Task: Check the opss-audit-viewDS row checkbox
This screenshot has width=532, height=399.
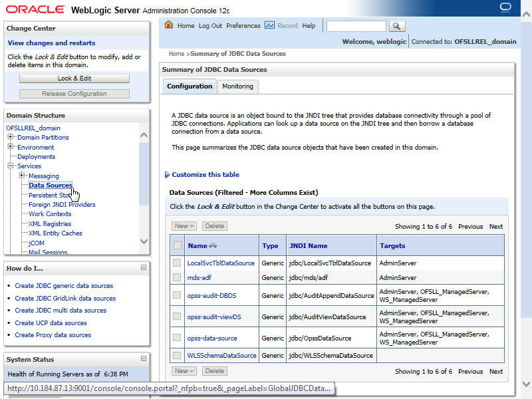Action: (x=177, y=317)
